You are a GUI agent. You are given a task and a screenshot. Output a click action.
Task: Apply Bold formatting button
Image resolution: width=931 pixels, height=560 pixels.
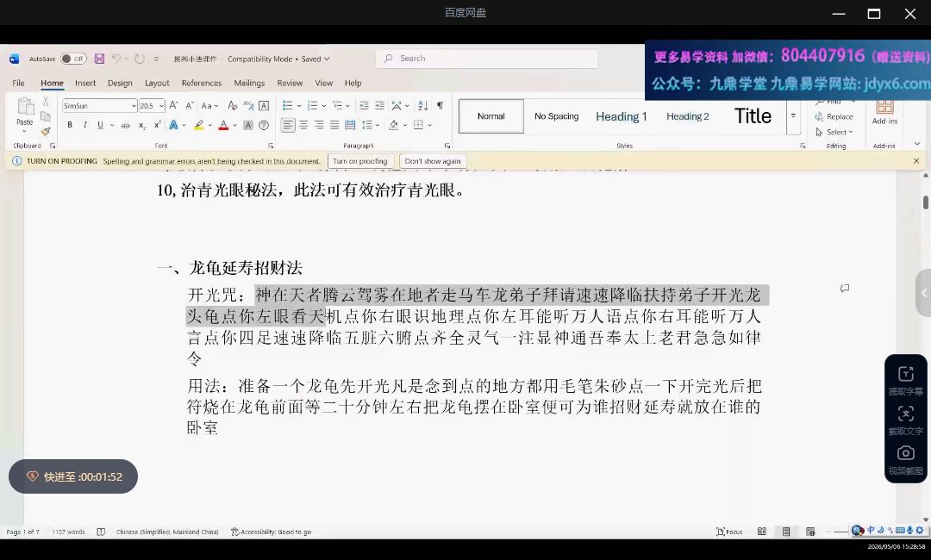70,125
